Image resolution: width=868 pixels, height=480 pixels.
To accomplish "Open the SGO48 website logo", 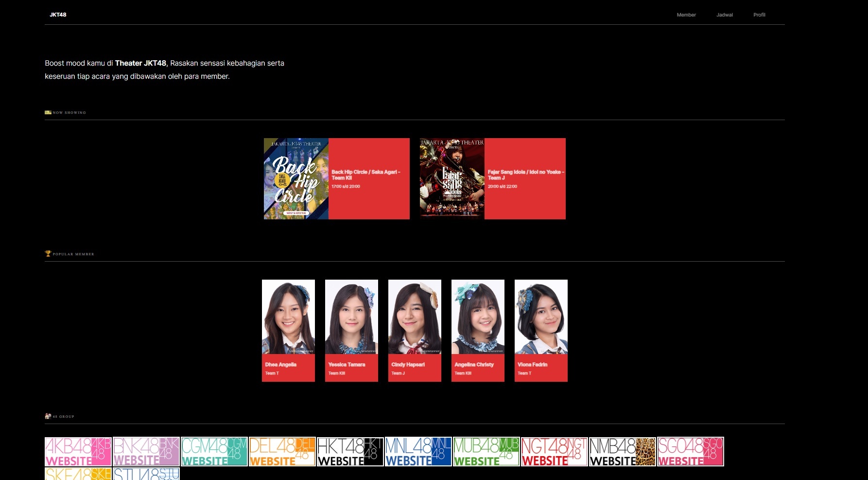I will 691,452.
